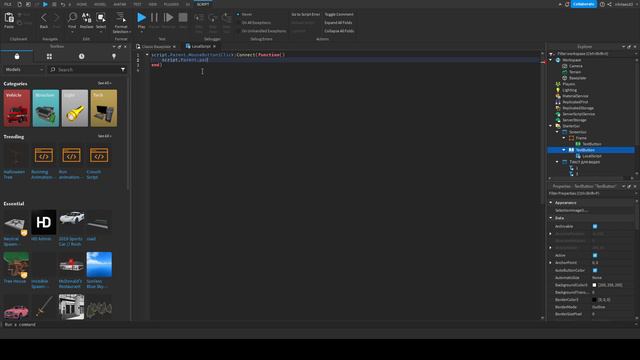
Task: Switch to the PLUGINS ribbon tab
Action: click(x=171, y=4)
